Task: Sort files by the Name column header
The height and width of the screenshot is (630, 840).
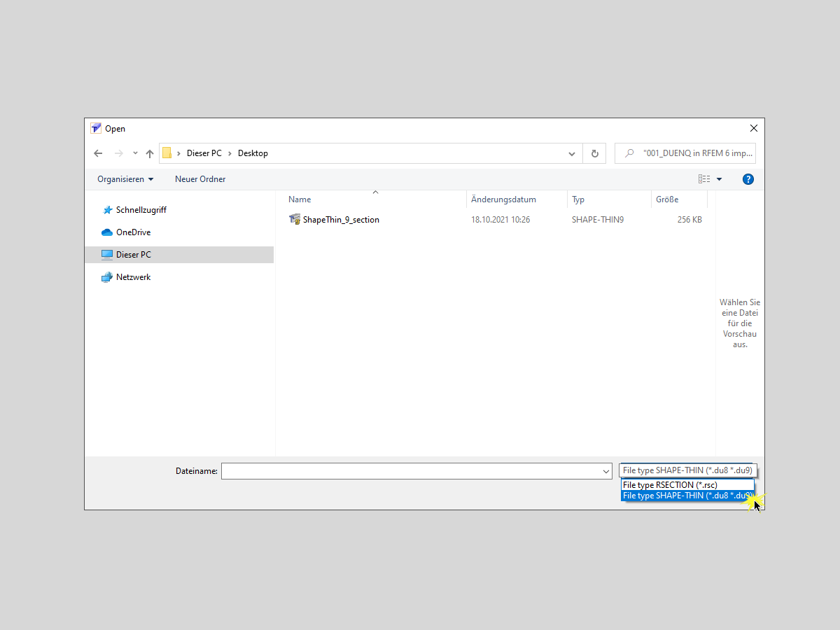Action: point(300,199)
